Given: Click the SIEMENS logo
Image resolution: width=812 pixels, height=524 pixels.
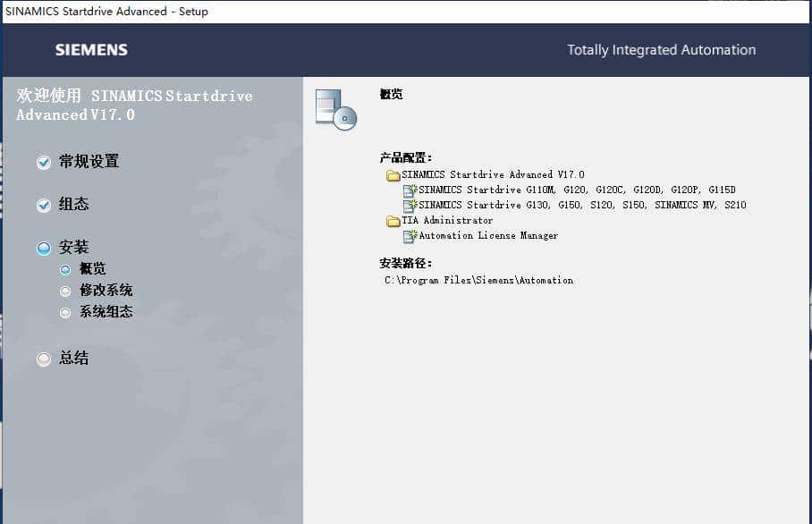Looking at the screenshot, I should [90, 51].
